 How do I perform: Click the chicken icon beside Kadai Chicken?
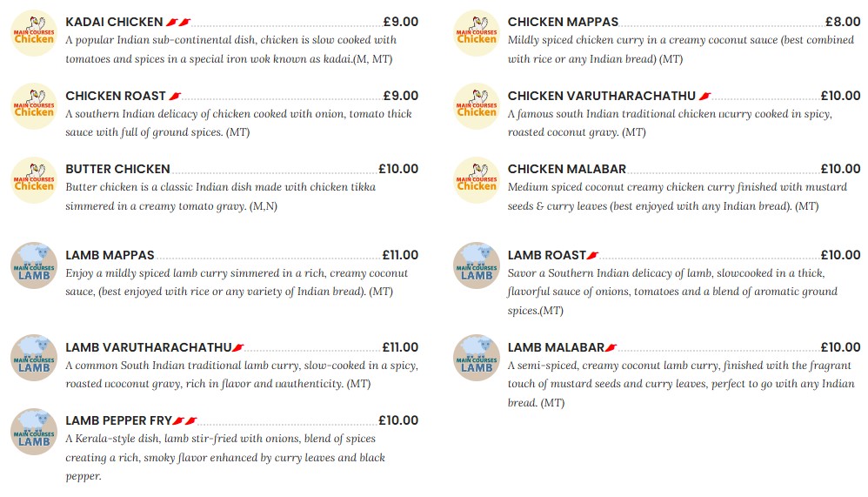34,33
